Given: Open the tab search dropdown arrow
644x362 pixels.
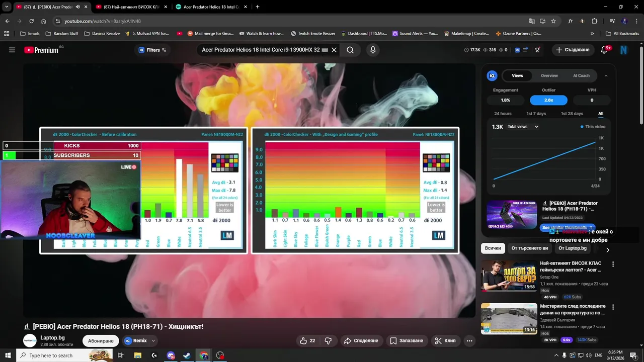Looking at the screenshot, I should (x=7, y=7).
